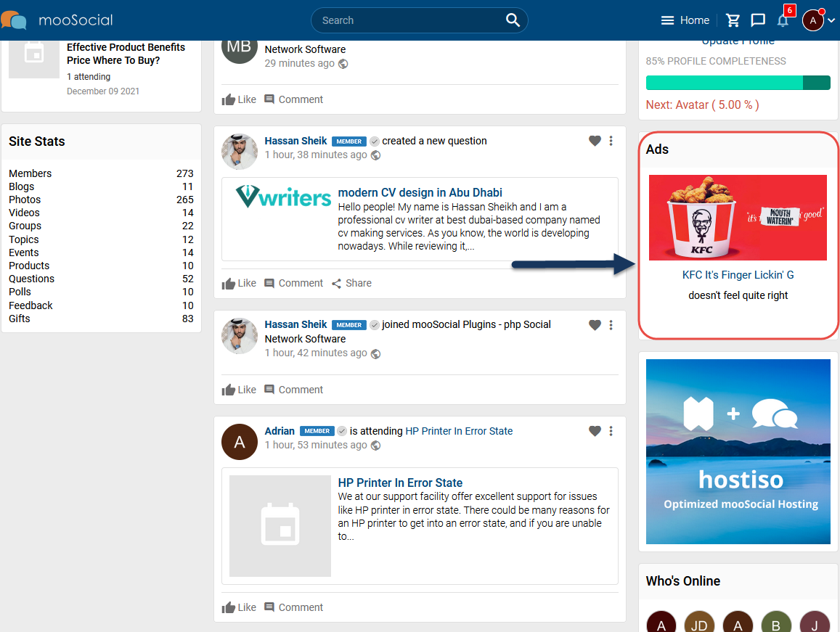
Task: Click Effective Product Benefits event link
Action: (x=126, y=54)
